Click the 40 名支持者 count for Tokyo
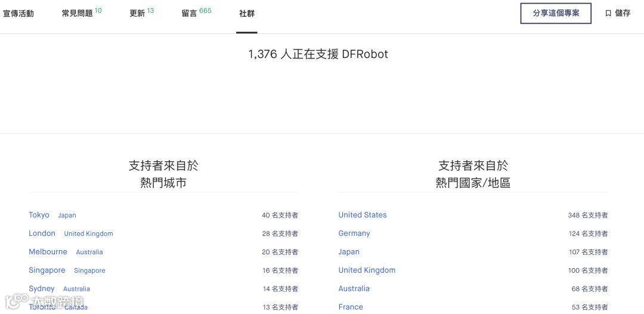Screen dimensions: 644x314 pyautogui.click(x=280, y=216)
